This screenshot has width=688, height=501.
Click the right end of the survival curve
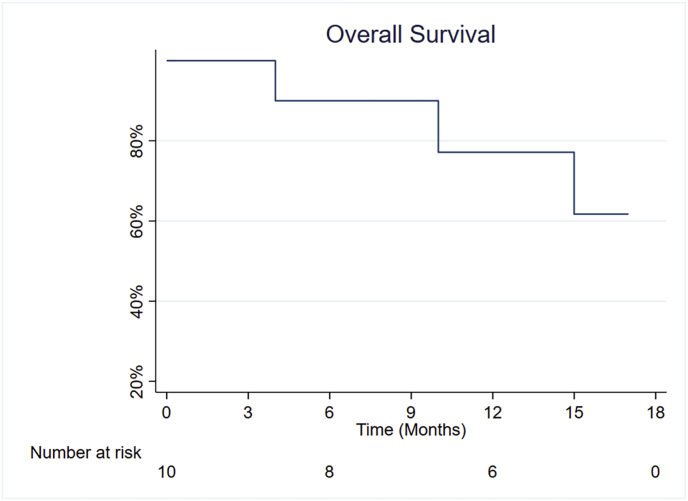pos(627,214)
